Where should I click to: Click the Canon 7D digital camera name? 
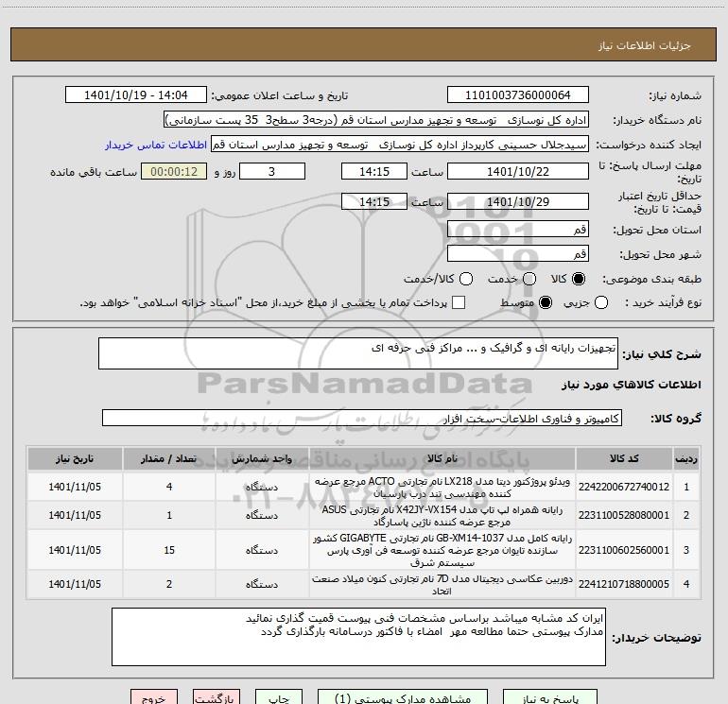pyautogui.click(x=442, y=584)
